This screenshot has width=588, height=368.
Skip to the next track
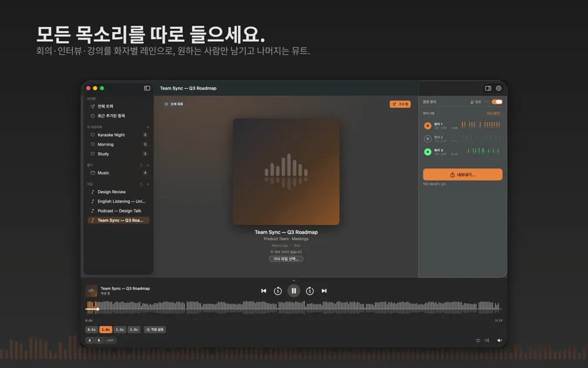pyautogui.click(x=324, y=291)
